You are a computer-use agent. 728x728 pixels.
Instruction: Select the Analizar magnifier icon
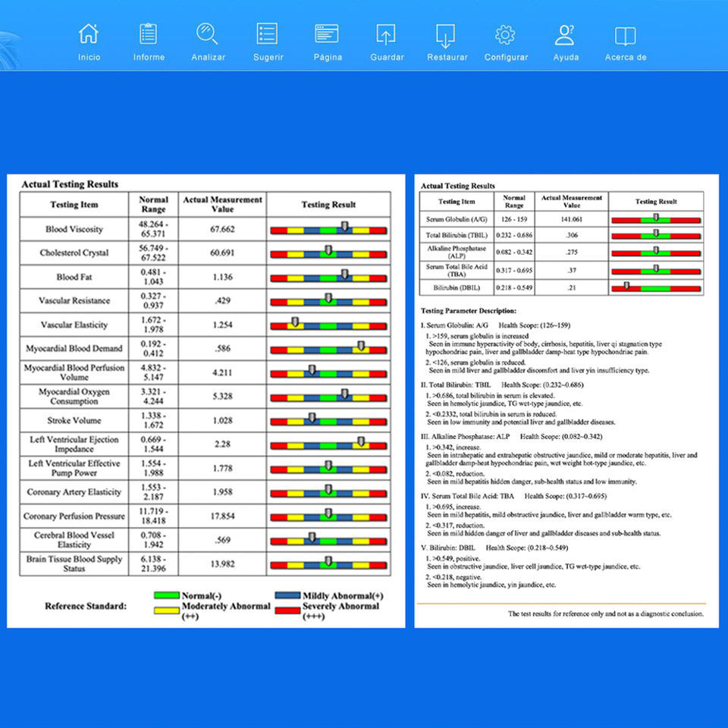(207, 34)
